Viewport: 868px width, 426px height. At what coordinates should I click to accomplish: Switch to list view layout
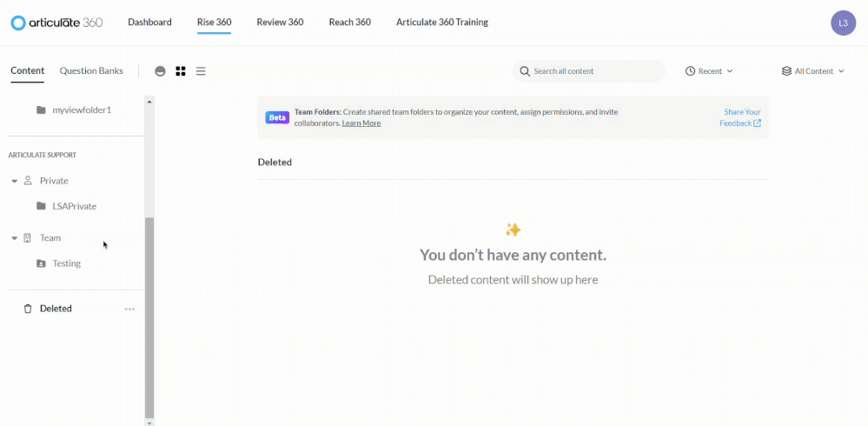click(201, 71)
